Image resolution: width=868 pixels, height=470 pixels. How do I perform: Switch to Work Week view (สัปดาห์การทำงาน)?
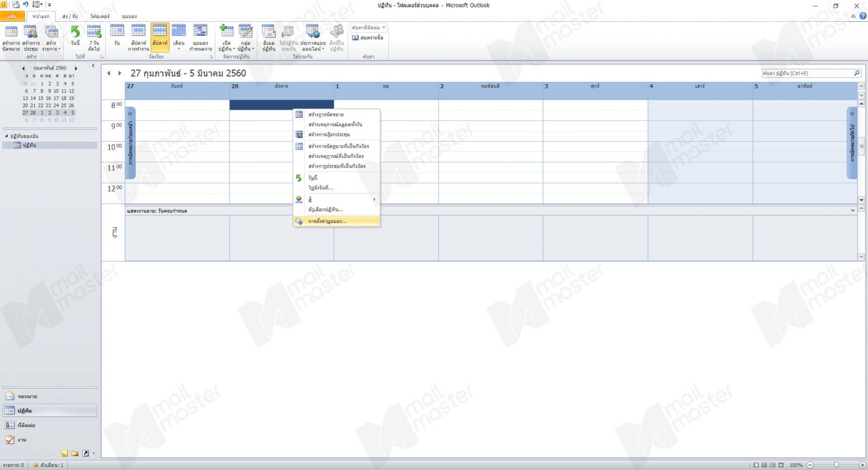[x=138, y=38]
